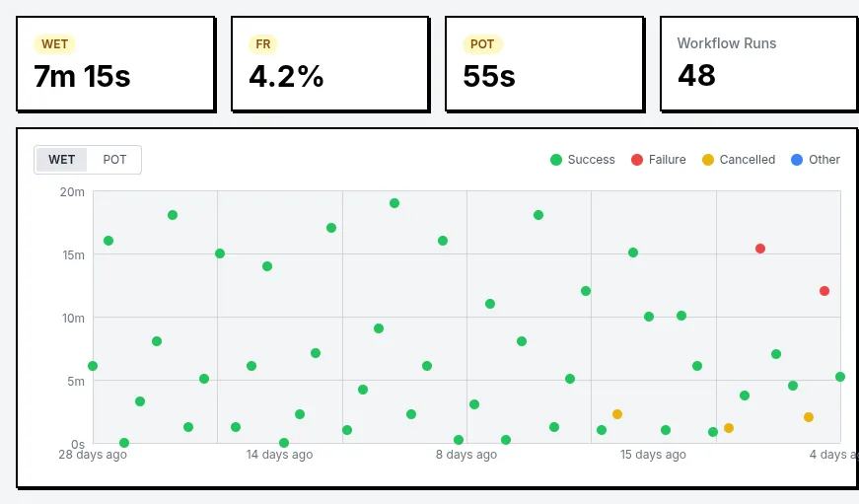Click the 28 days ago axis label
This screenshot has width=859, height=504.
coord(92,455)
